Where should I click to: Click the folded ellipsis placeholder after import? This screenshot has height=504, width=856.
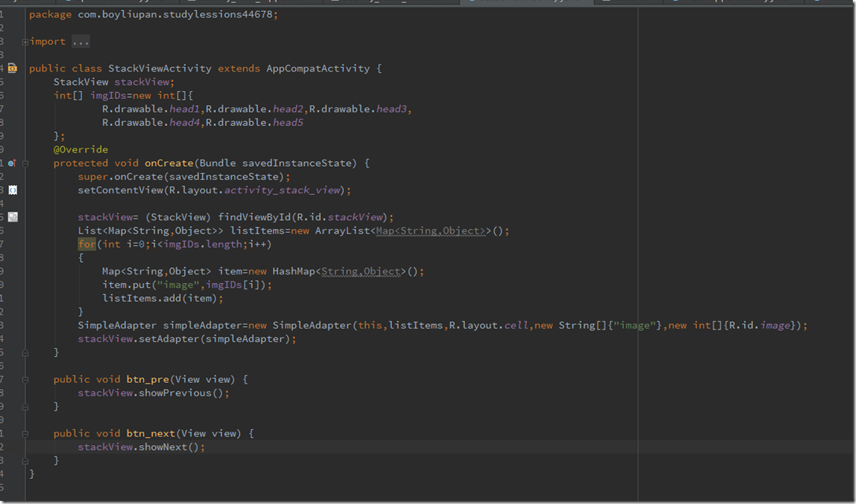click(80, 42)
